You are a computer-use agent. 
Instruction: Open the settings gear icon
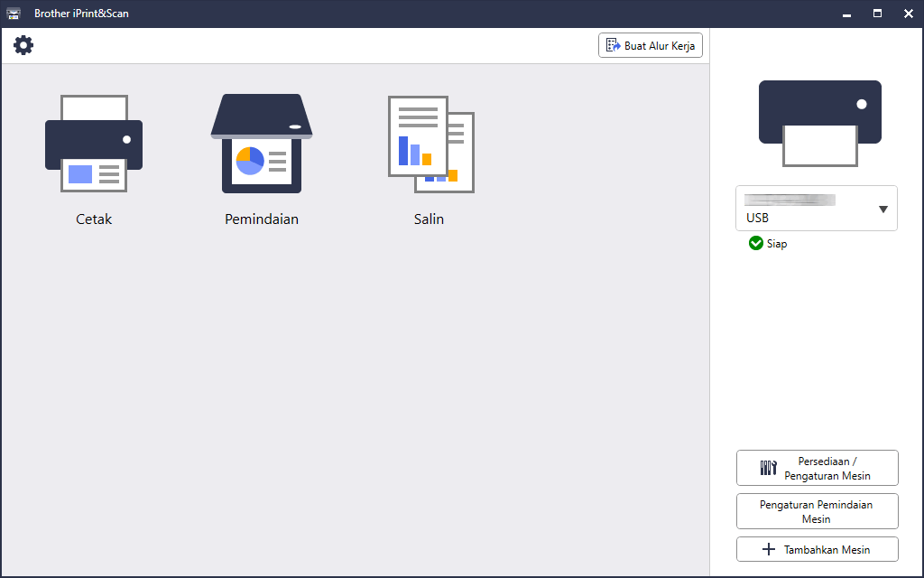point(23,45)
